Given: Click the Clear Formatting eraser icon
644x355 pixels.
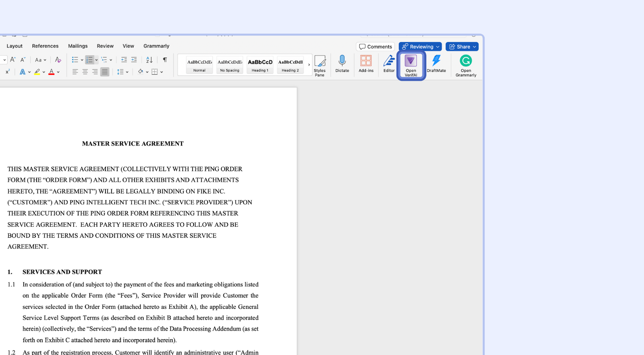Looking at the screenshot, I should tap(58, 60).
